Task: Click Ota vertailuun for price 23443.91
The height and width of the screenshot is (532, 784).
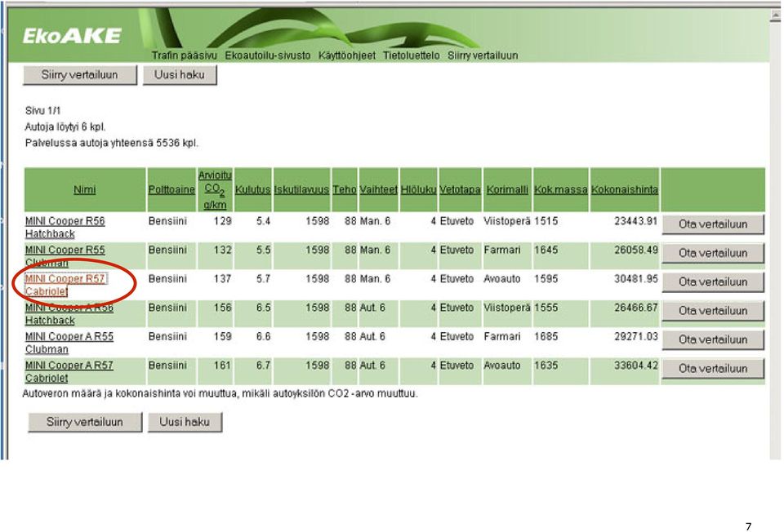Action: [x=713, y=224]
